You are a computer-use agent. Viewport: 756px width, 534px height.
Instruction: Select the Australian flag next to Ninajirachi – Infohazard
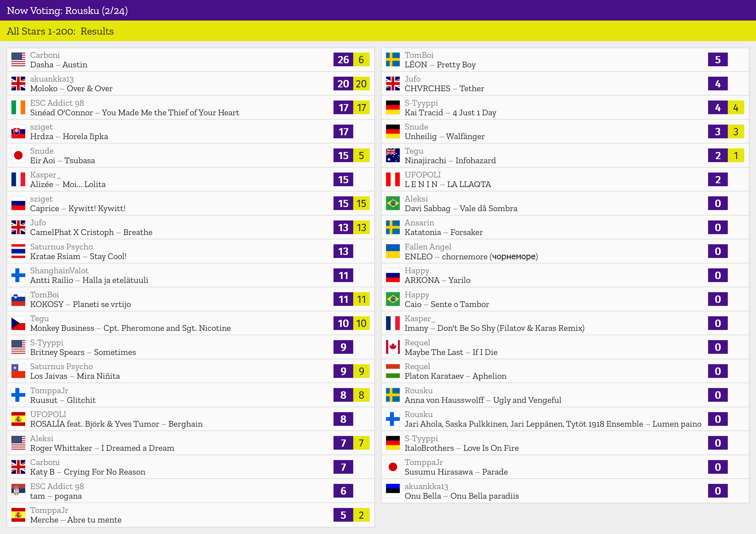(x=393, y=155)
